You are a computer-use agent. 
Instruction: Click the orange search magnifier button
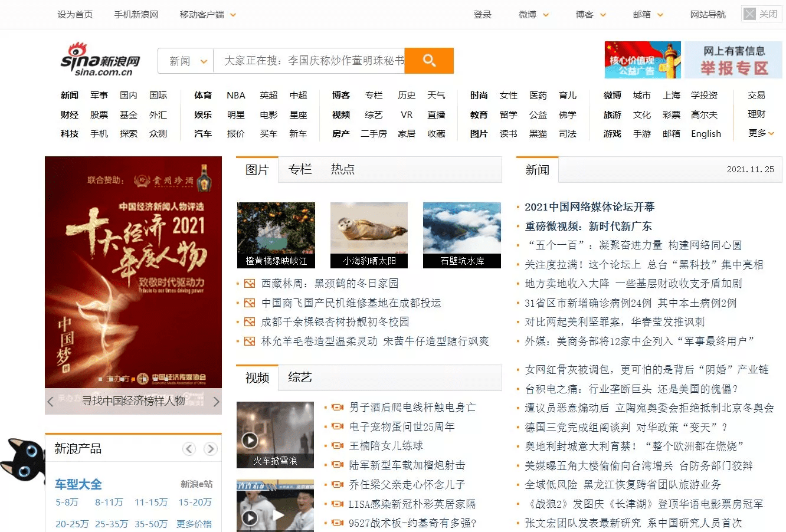click(x=429, y=61)
